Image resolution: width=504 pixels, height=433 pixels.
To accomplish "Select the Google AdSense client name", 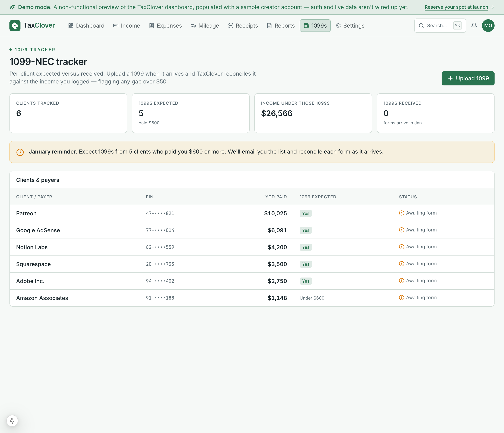I will [38, 230].
